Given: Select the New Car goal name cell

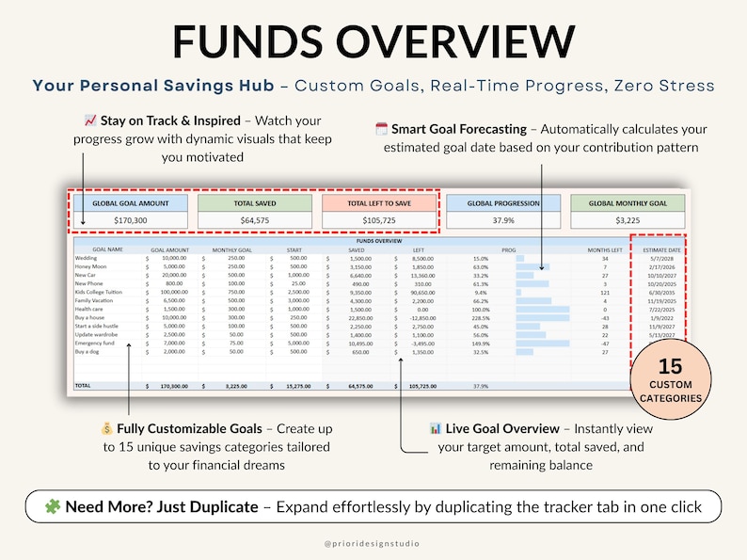Looking at the screenshot, I should pyautogui.click(x=86, y=275).
